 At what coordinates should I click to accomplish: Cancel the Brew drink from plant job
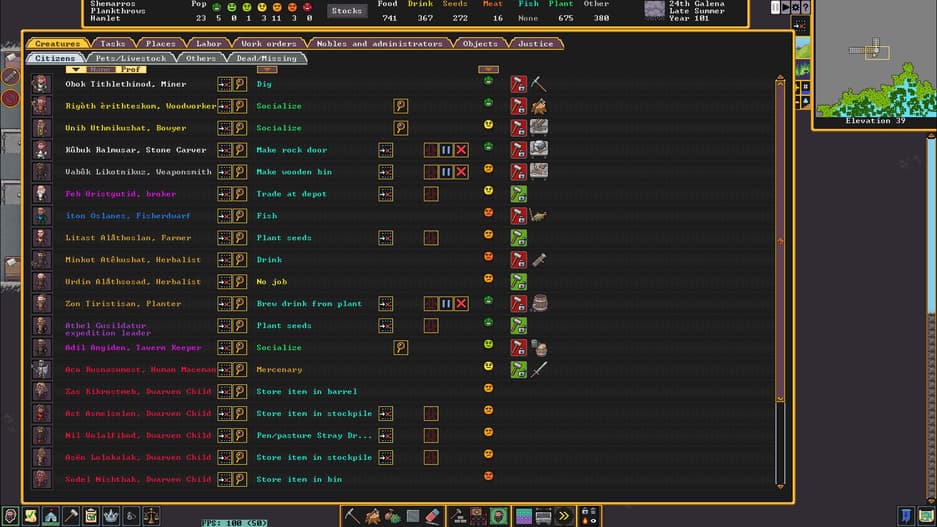pos(461,304)
